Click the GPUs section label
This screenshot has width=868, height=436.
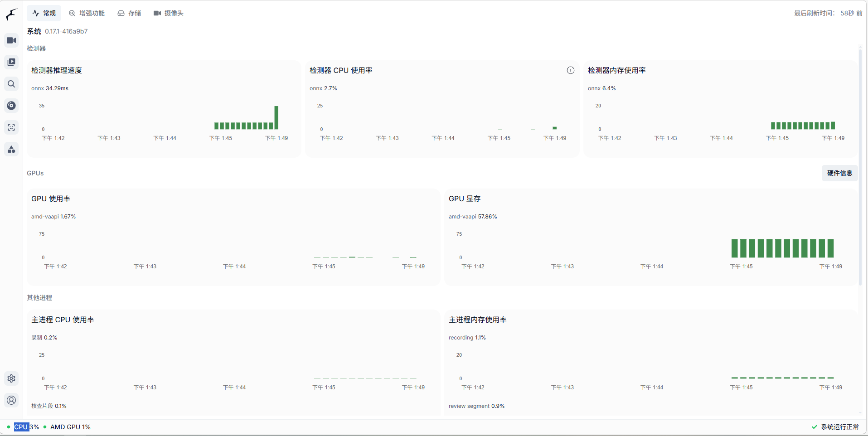tap(35, 173)
